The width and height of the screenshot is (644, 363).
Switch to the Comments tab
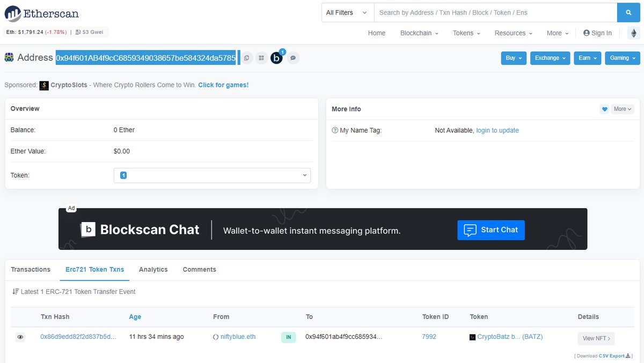tap(200, 270)
